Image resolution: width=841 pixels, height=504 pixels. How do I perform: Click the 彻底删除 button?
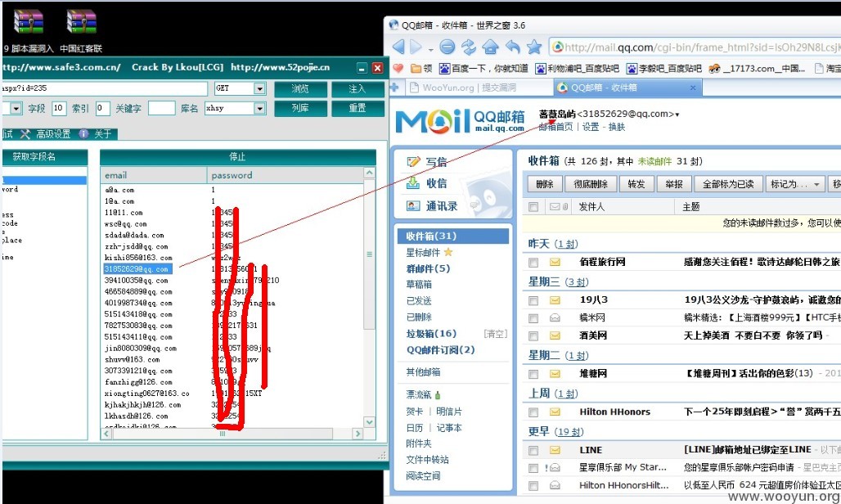591,184
